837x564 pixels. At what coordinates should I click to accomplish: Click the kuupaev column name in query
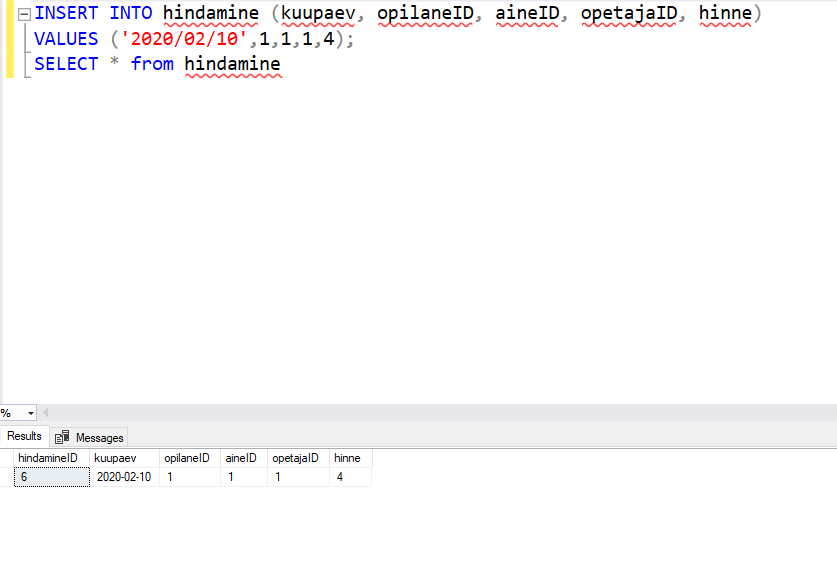[318, 13]
